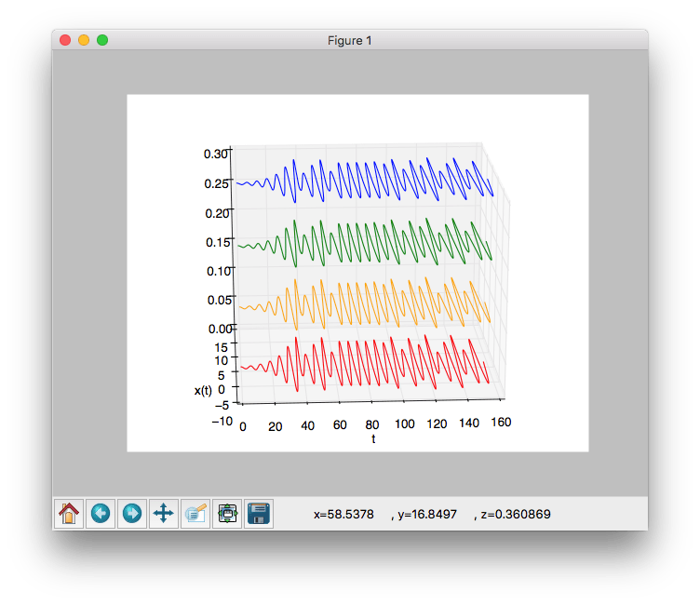Image resolution: width=700 pixels, height=605 pixels.
Task: Click the −10 tick label
Action: point(222,421)
